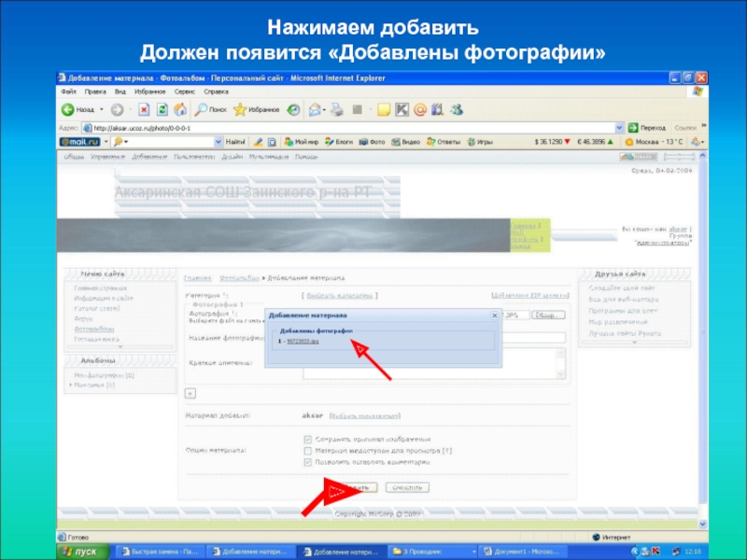
Task: Click the Найти! search button
Action: (235, 142)
